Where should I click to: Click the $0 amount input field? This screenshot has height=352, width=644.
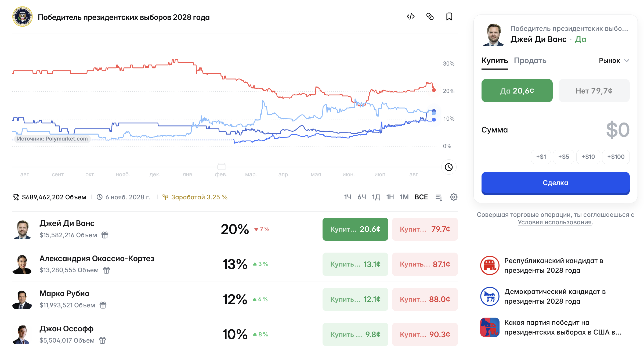click(x=555, y=130)
